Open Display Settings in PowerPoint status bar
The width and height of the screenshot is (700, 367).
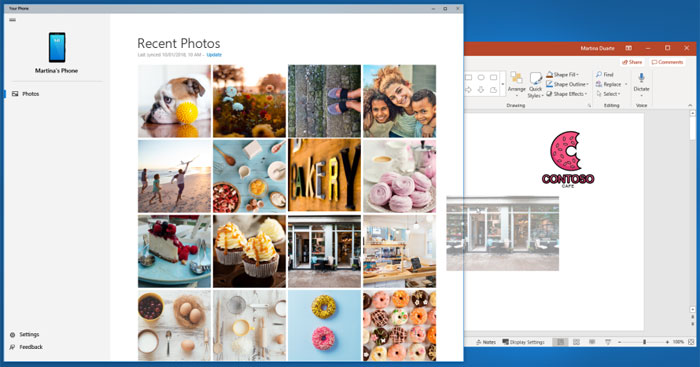pos(524,342)
